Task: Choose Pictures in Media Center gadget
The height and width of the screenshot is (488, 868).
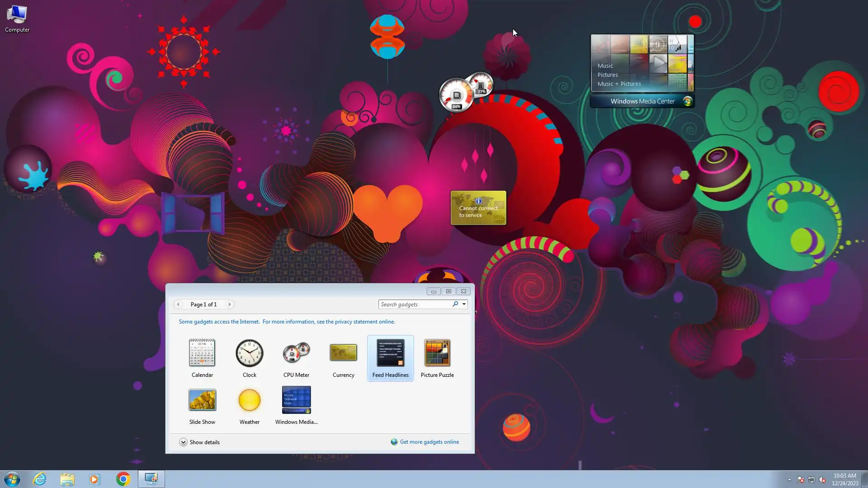Action: tap(607, 75)
